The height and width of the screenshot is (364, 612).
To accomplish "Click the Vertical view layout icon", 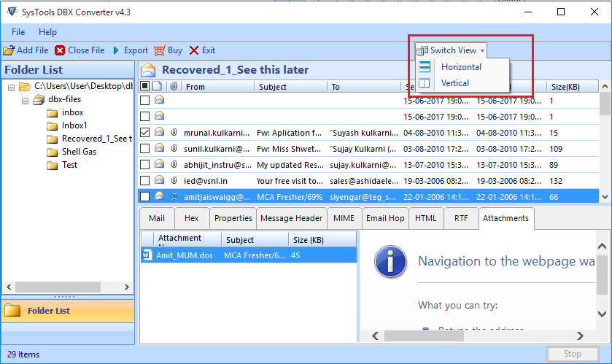I will pyautogui.click(x=425, y=83).
